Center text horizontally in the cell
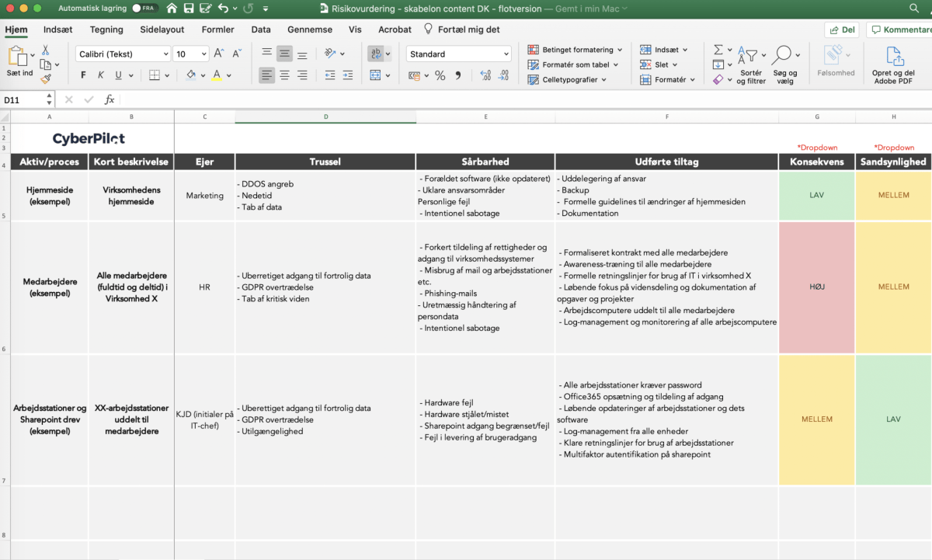Image resolution: width=932 pixels, height=560 pixels. click(284, 75)
